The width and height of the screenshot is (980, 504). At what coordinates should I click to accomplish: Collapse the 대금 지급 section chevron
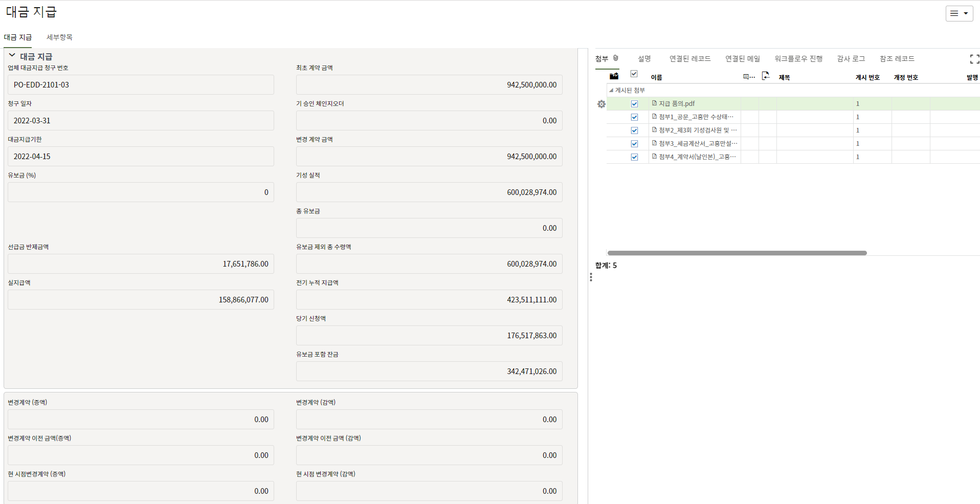click(12, 56)
